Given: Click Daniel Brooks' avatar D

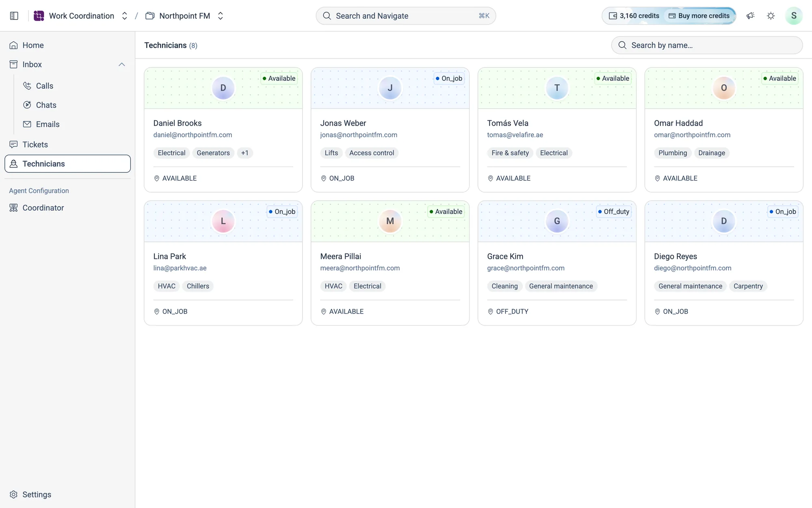Looking at the screenshot, I should point(223,88).
